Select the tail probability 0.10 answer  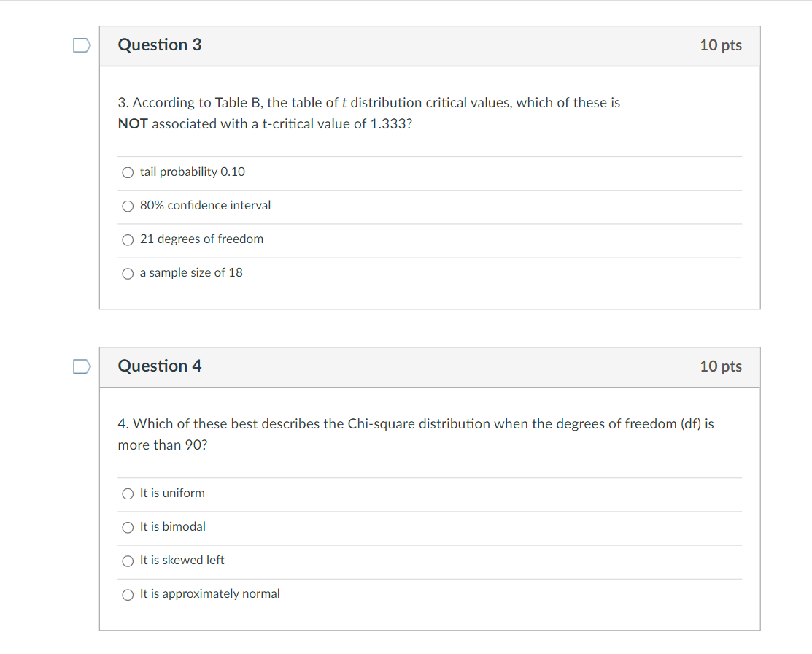point(128,172)
